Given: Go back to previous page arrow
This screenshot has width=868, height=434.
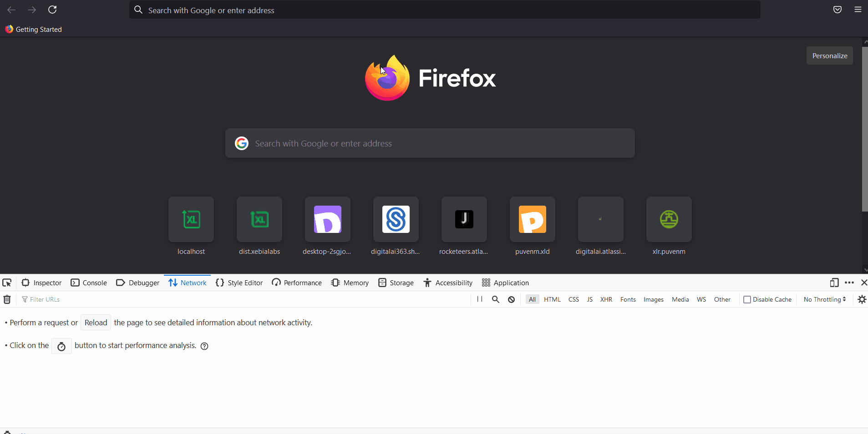Looking at the screenshot, I should pyautogui.click(x=11, y=10).
